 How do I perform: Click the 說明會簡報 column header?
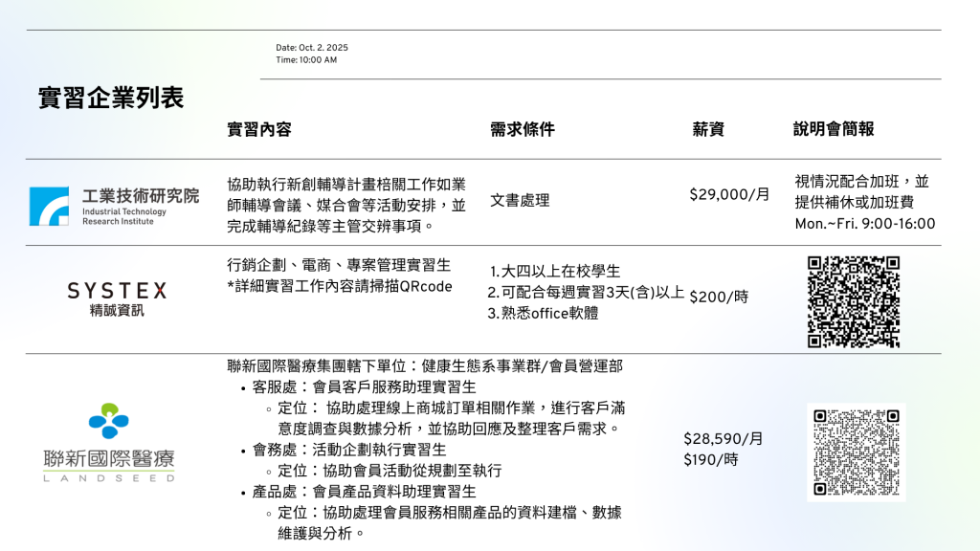tap(834, 129)
